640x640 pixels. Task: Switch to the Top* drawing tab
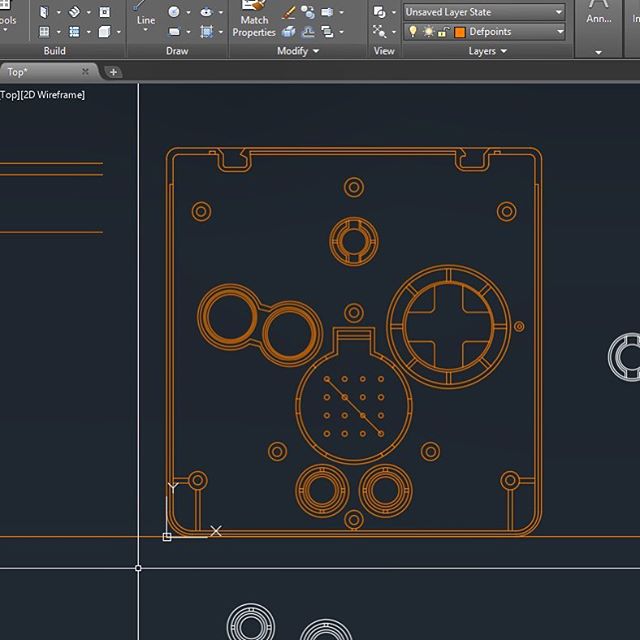pos(18,72)
